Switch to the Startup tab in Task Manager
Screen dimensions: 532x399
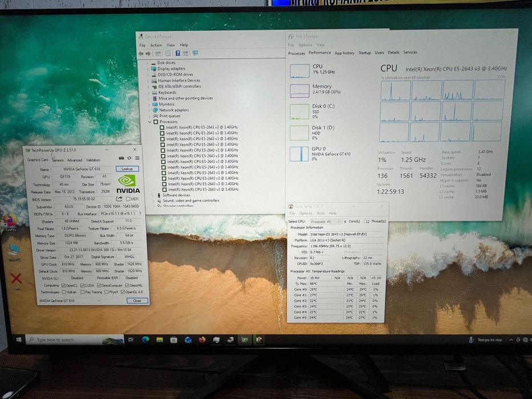tap(364, 52)
